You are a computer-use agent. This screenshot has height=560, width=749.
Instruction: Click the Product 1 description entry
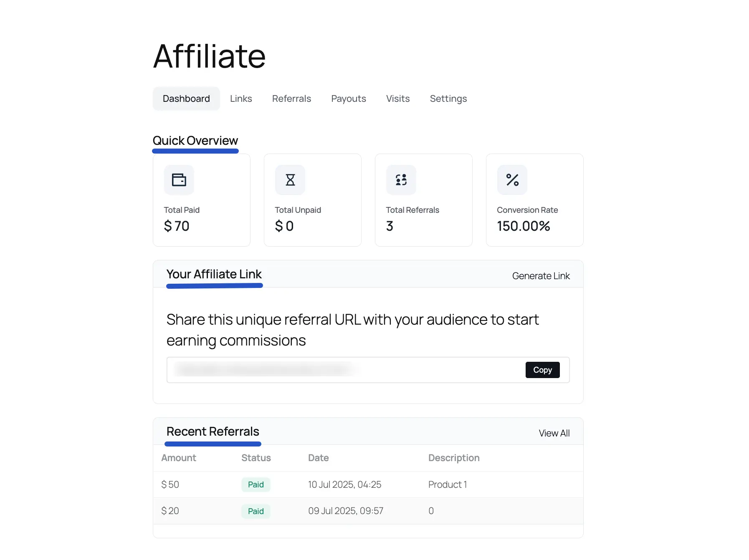click(x=447, y=484)
